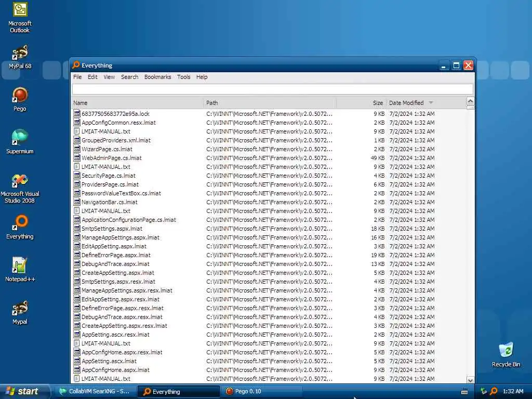Open the Bookmarks menu
Viewport: 532px width, 399px height.
tap(157, 77)
